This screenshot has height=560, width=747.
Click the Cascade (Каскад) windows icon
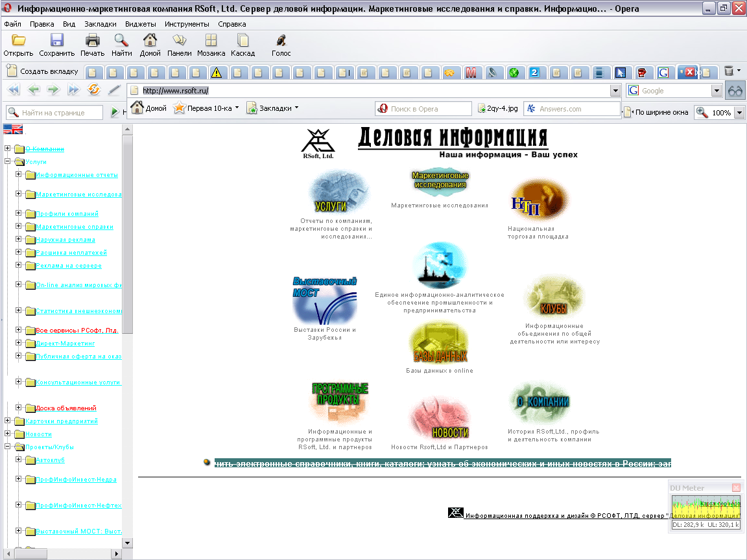pos(243,40)
